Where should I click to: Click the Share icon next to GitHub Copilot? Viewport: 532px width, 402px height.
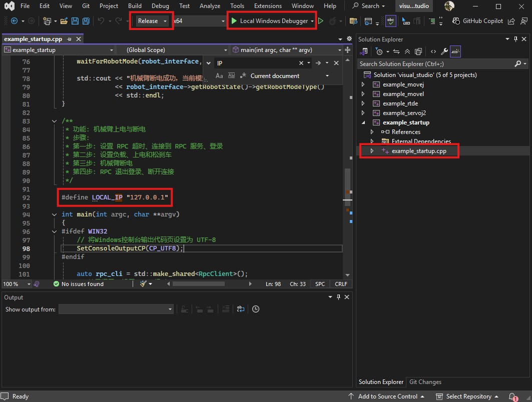[511, 21]
